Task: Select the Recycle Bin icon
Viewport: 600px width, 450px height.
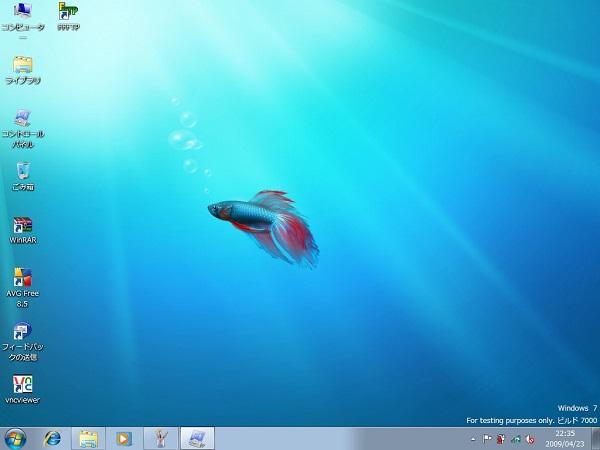Action: pos(22,172)
